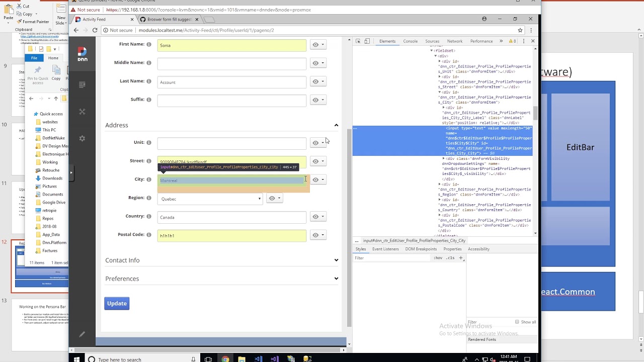Show more DevTools tabs chevron

[x=501, y=41]
